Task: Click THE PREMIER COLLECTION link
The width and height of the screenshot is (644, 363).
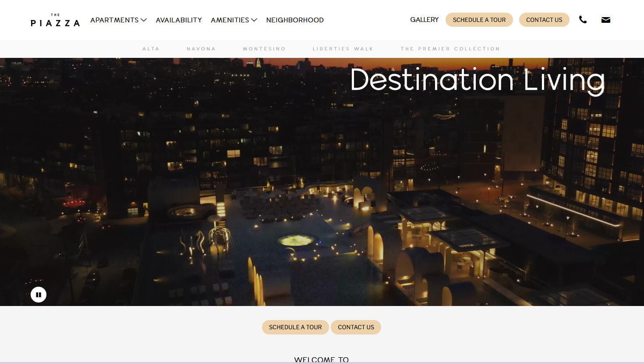Action: (450, 49)
